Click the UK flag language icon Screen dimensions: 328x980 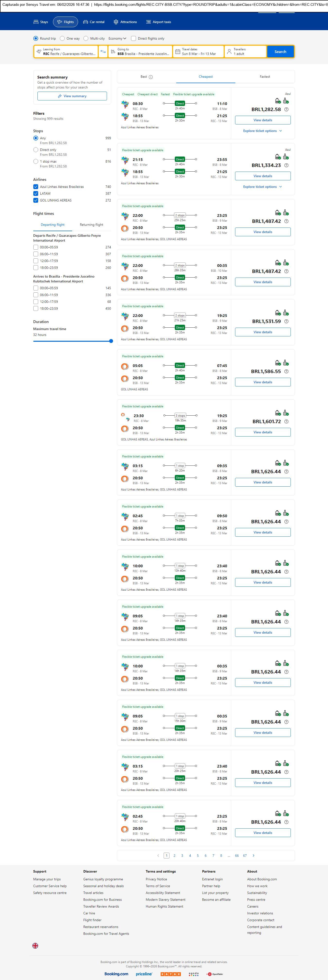(35, 945)
